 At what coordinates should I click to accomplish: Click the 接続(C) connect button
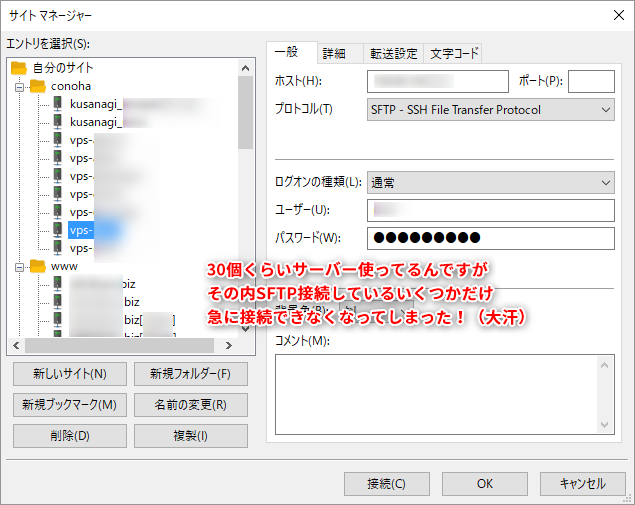pos(387,484)
